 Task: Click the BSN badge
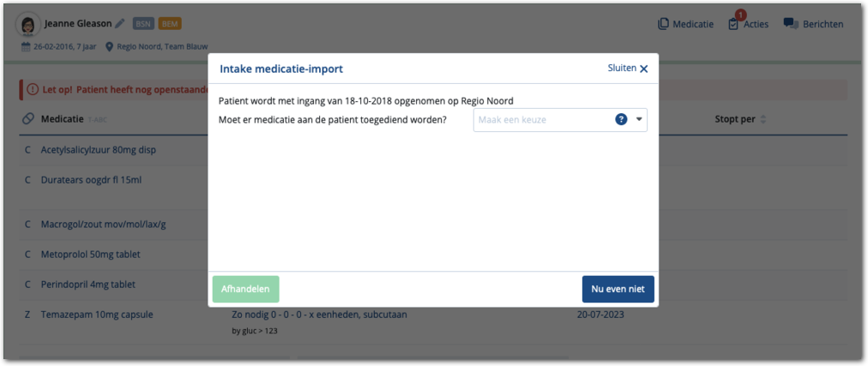pos(142,24)
